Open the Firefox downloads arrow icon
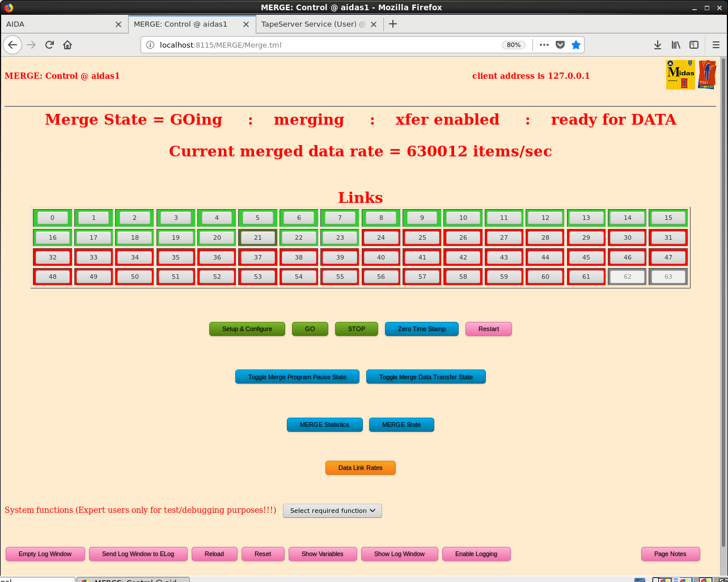Screen dimensions: 728x582 pyautogui.click(x=658, y=45)
